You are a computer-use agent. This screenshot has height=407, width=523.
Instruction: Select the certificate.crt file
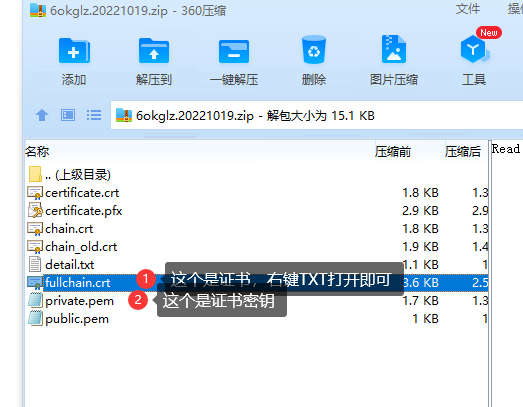[73, 193]
